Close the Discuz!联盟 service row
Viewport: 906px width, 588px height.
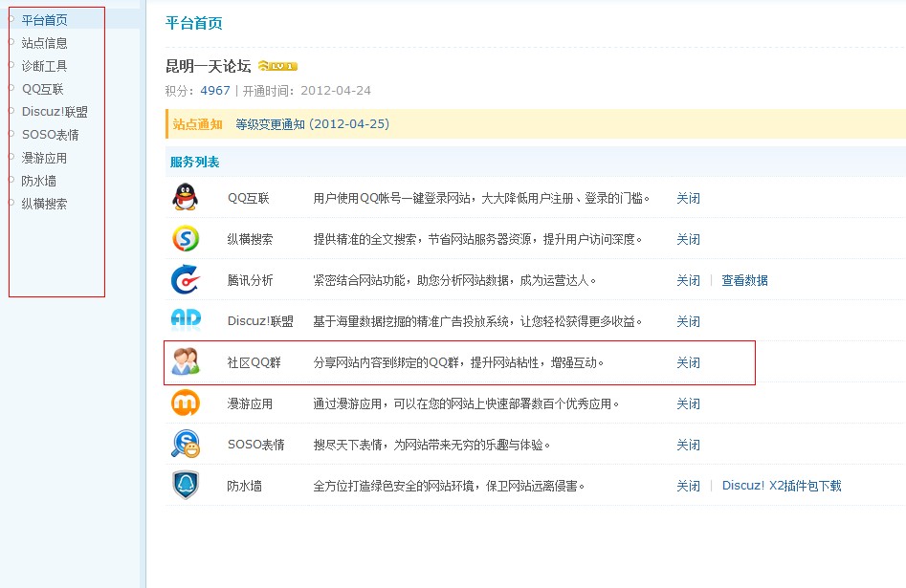688,321
